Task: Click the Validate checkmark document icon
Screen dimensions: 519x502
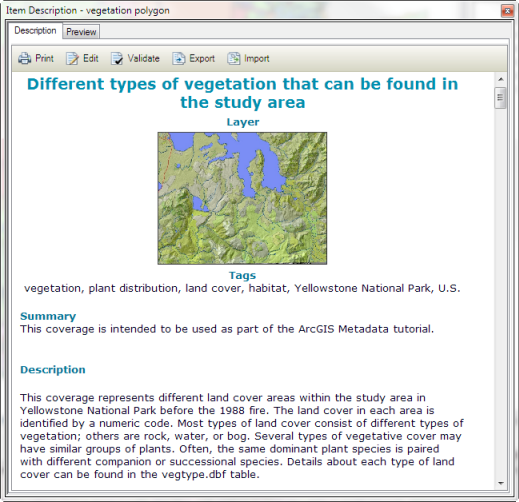Action: pos(117,59)
